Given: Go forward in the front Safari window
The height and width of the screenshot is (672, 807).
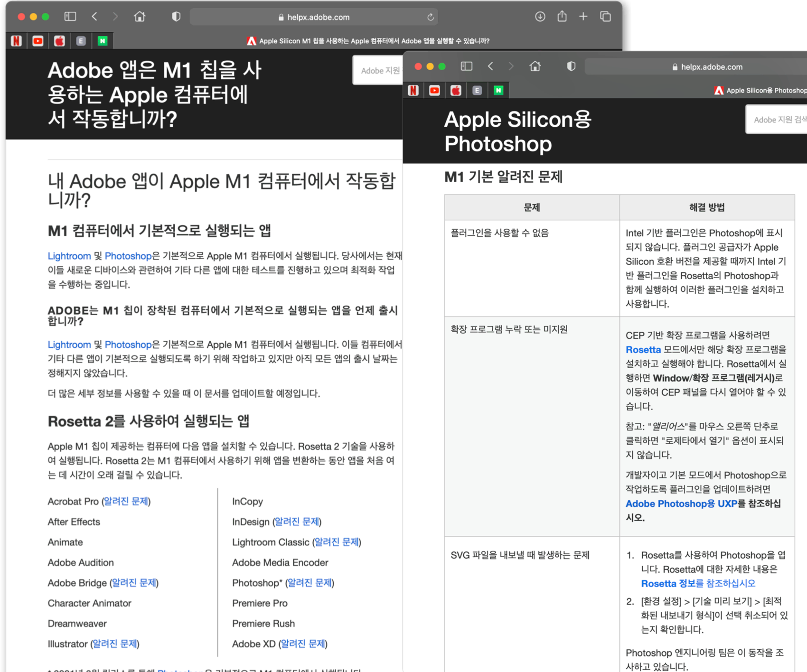Looking at the screenshot, I should click(511, 66).
